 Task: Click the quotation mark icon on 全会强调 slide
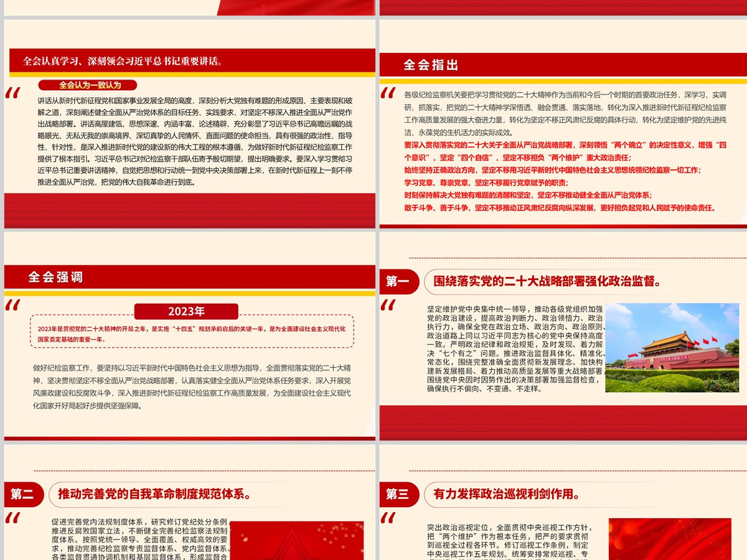click(x=12, y=305)
